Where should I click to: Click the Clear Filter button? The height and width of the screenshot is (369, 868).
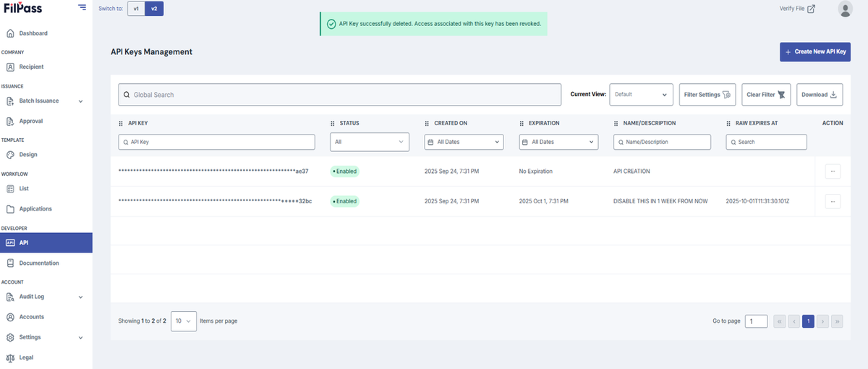(766, 95)
